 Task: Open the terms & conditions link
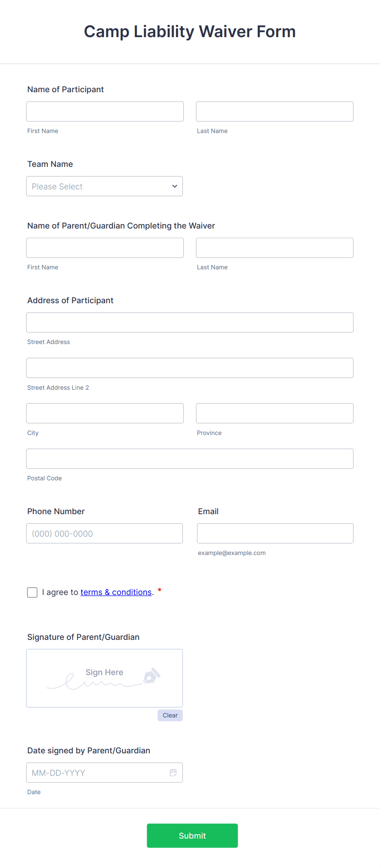(116, 592)
